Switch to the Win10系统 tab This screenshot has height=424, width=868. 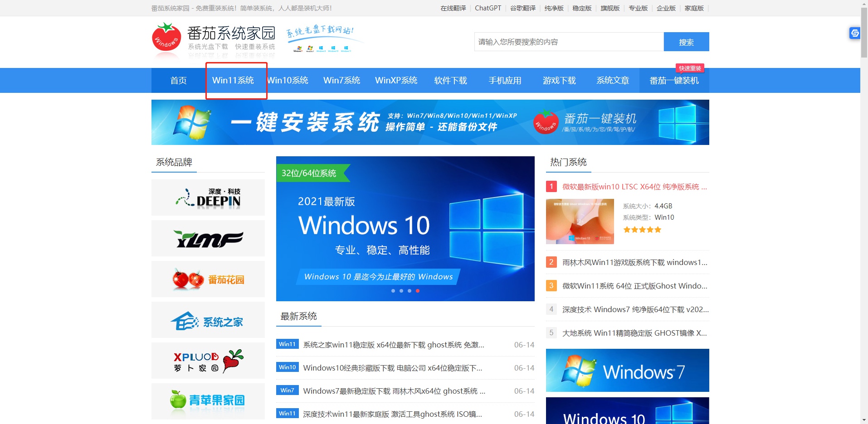[x=288, y=80]
